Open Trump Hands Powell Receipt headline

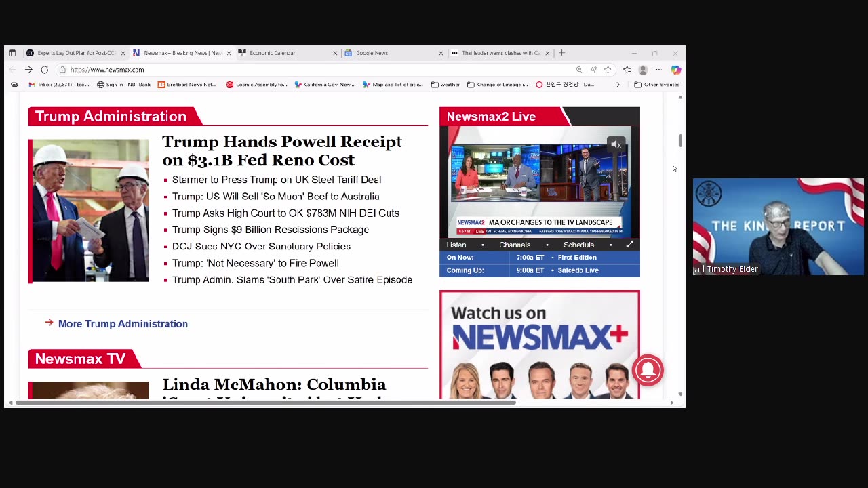pyautogui.click(x=282, y=150)
